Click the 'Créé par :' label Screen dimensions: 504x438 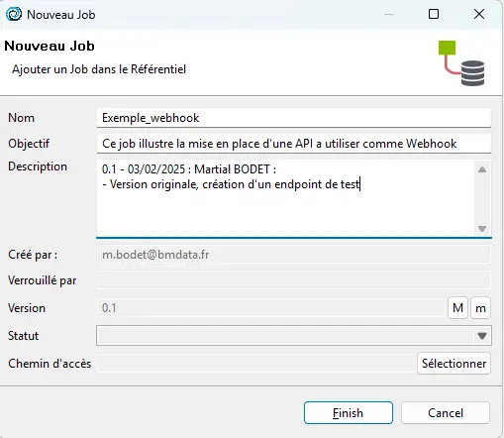[x=33, y=255]
